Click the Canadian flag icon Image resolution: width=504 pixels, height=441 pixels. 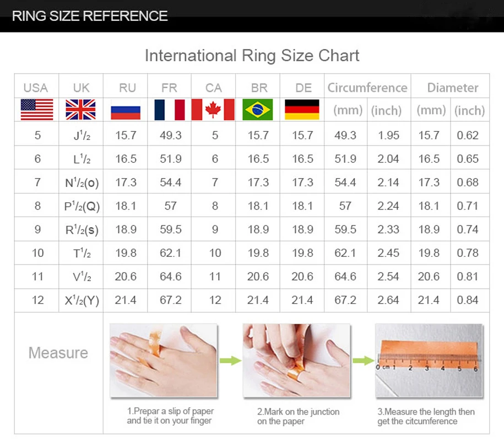click(214, 110)
